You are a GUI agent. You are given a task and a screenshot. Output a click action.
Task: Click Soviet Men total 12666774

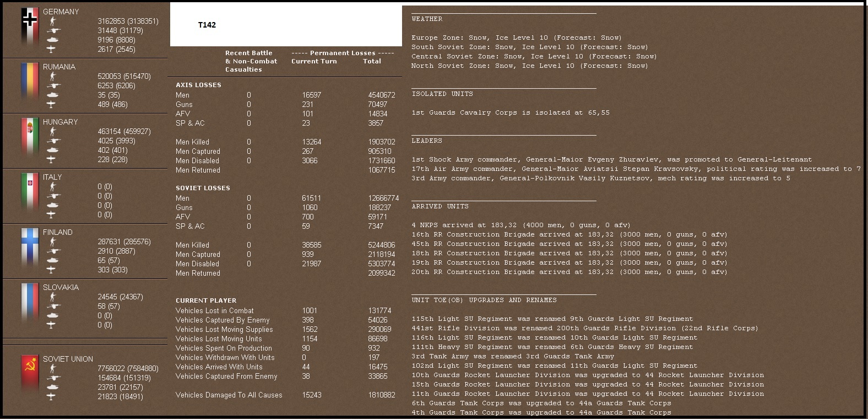[383, 198]
